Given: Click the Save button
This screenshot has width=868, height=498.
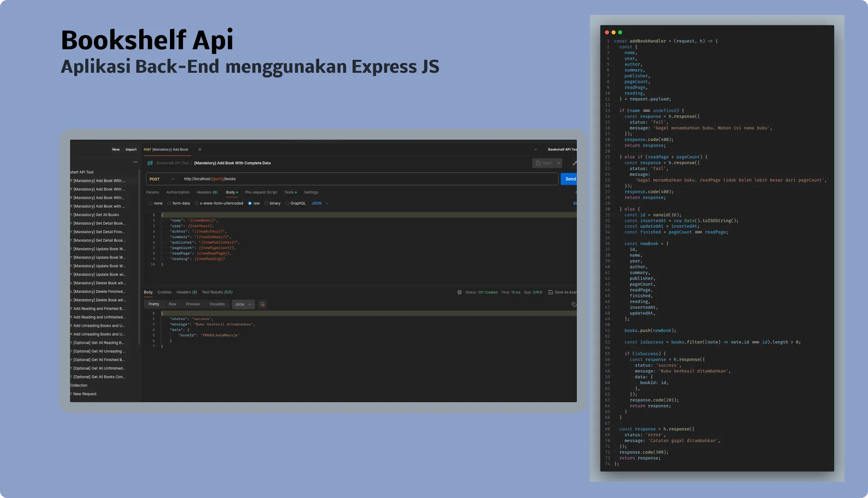Looking at the screenshot, I should 544,163.
